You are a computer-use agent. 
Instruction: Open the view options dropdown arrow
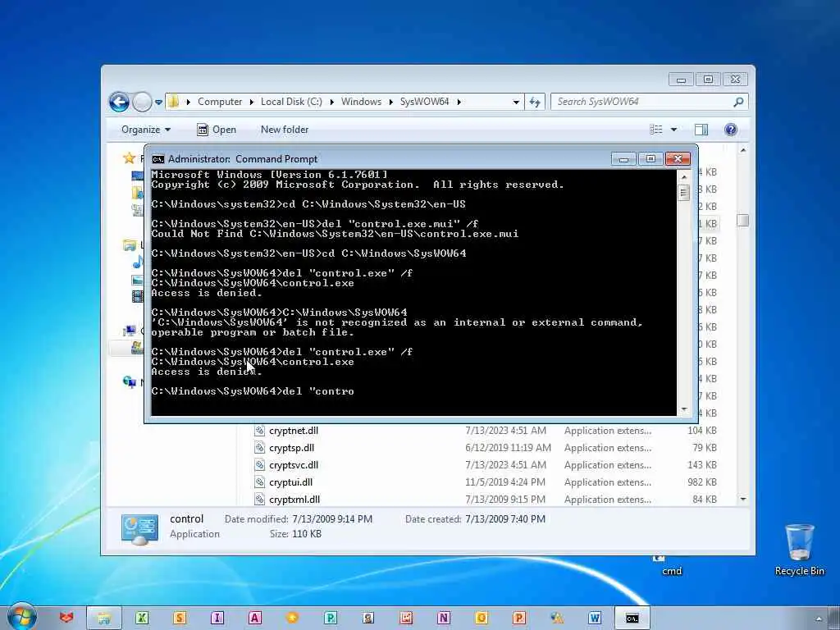(674, 130)
